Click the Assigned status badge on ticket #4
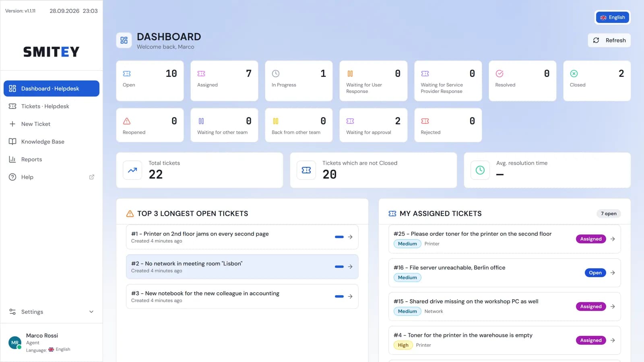Image resolution: width=644 pixels, height=362 pixels. [x=591, y=340]
